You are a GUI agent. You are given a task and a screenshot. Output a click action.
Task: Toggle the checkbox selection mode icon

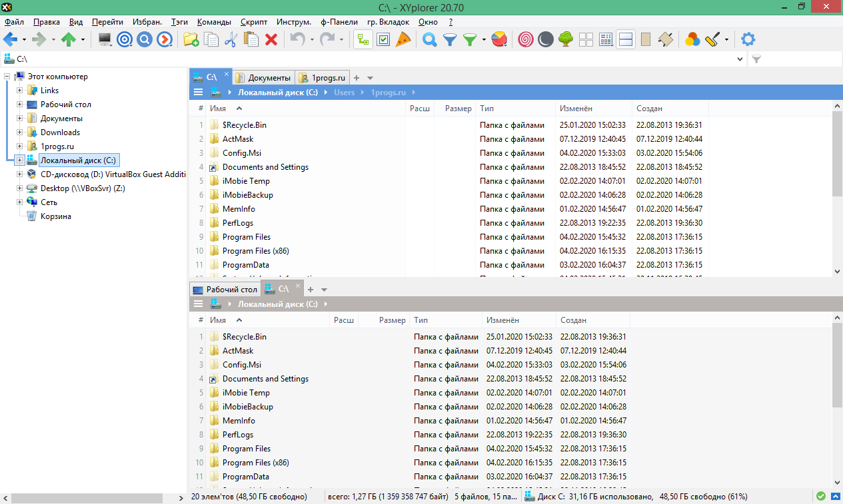pyautogui.click(x=383, y=40)
